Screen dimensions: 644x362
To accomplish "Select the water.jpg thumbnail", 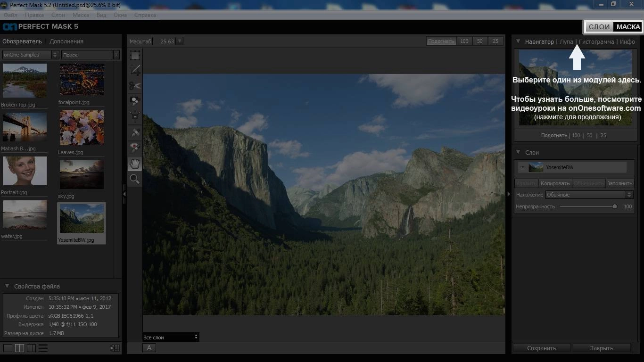I will pos(25,214).
